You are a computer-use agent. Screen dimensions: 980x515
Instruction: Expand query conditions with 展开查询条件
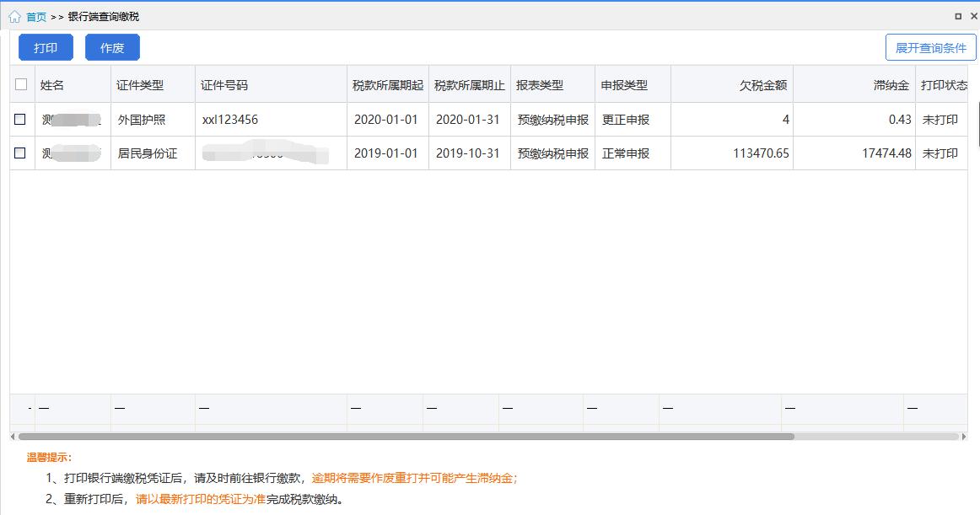click(930, 48)
